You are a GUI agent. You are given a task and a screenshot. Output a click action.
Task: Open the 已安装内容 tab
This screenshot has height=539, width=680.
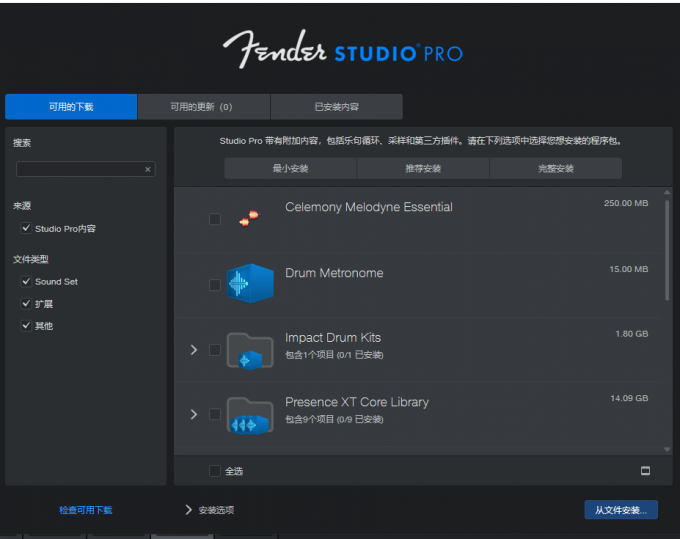point(337,107)
